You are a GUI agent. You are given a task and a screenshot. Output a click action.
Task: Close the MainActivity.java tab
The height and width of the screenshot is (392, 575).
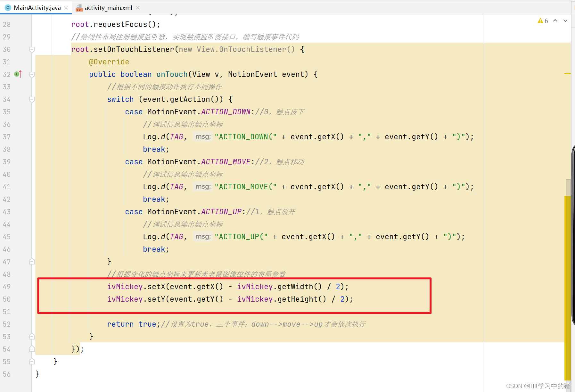tap(66, 8)
